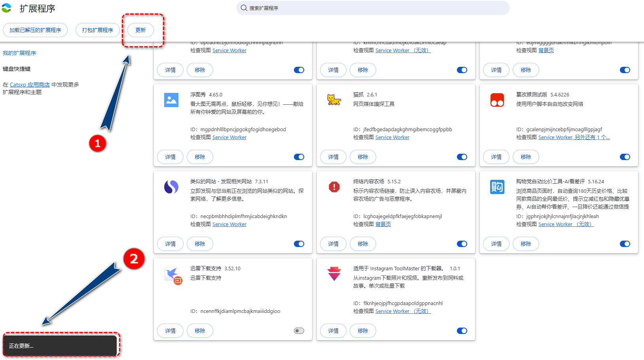
Task: Click the 类似的网站 extension icon
Action: (x=171, y=187)
